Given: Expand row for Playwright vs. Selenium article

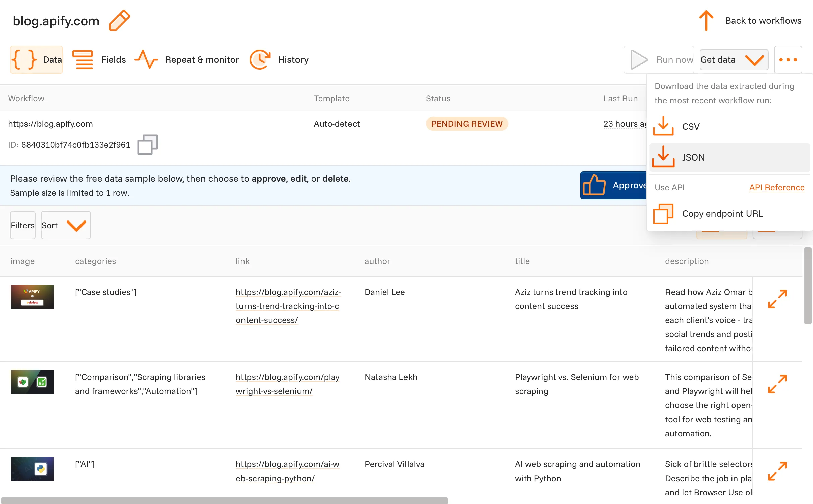Looking at the screenshot, I should tap(777, 384).
